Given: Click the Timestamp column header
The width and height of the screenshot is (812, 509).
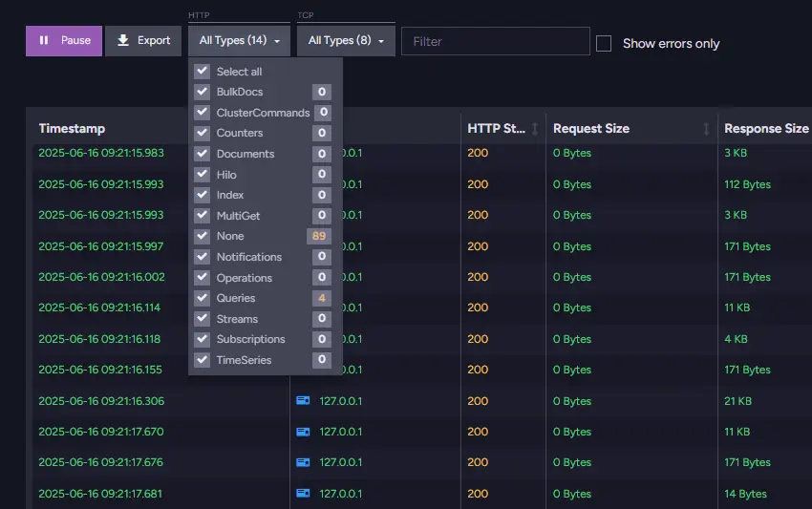Looking at the screenshot, I should [72, 128].
